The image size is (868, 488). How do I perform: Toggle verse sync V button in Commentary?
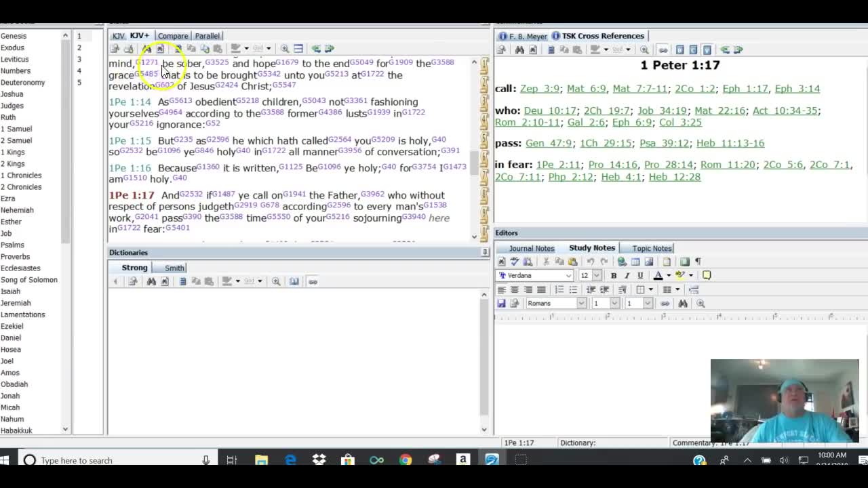click(x=707, y=49)
